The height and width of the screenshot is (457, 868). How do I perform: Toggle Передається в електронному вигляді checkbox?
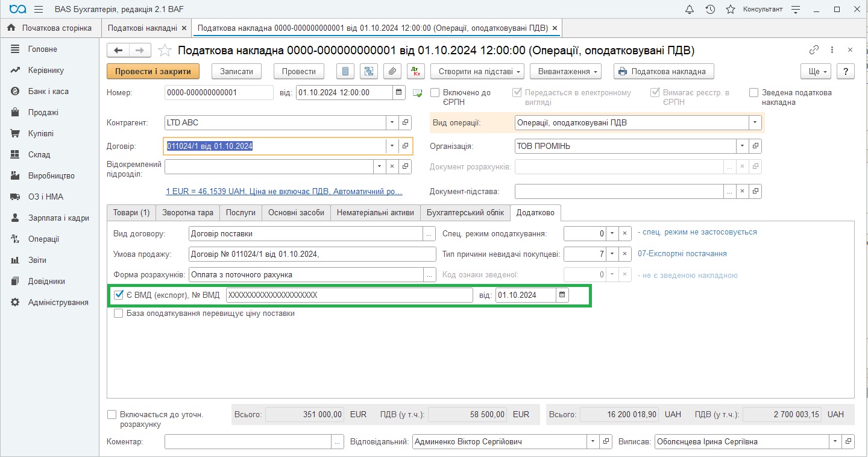tap(517, 93)
